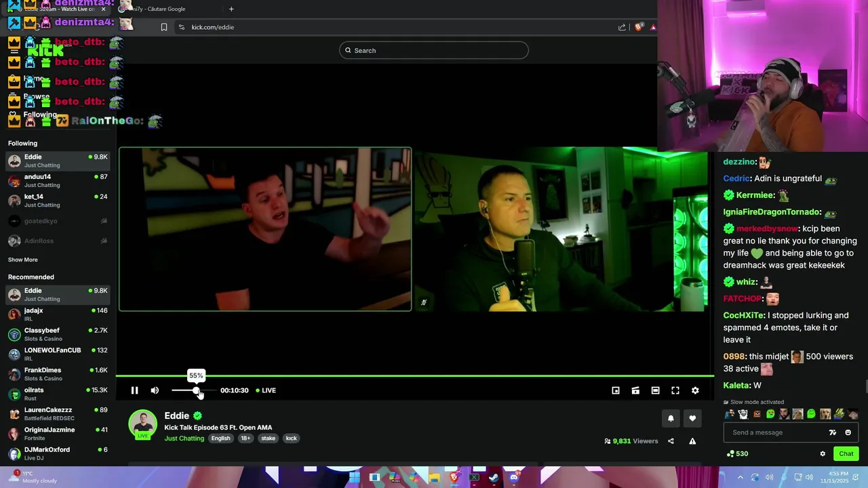Show More followed channels

[23, 260]
